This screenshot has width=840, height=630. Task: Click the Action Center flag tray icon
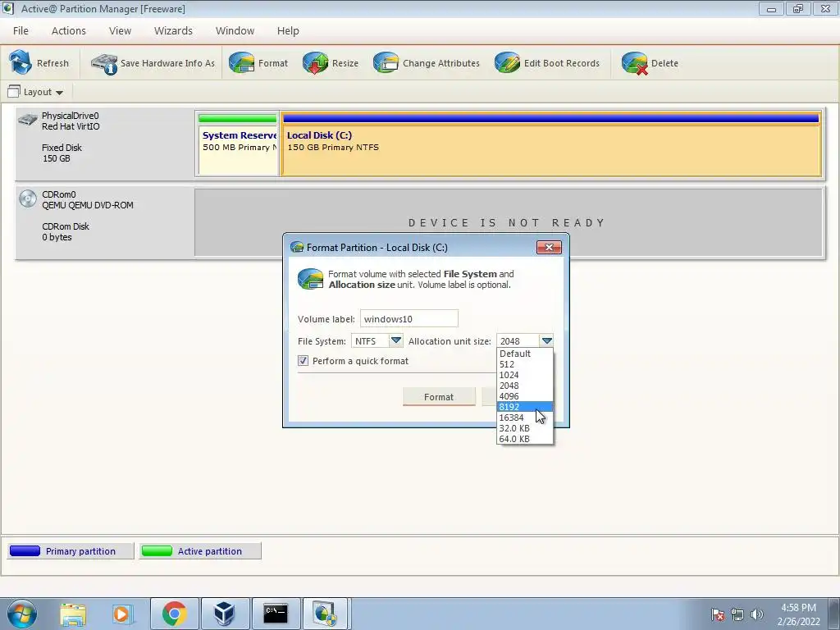point(718,614)
